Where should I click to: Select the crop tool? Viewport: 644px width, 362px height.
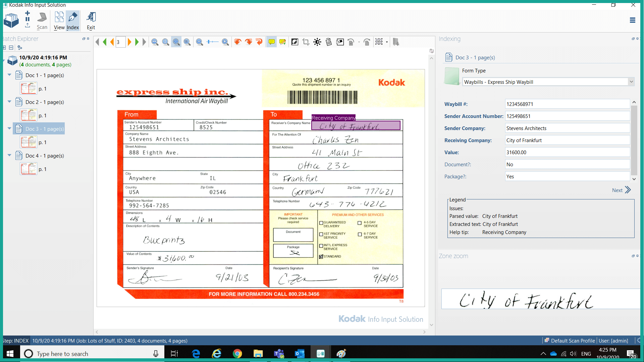pyautogui.click(x=306, y=42)
